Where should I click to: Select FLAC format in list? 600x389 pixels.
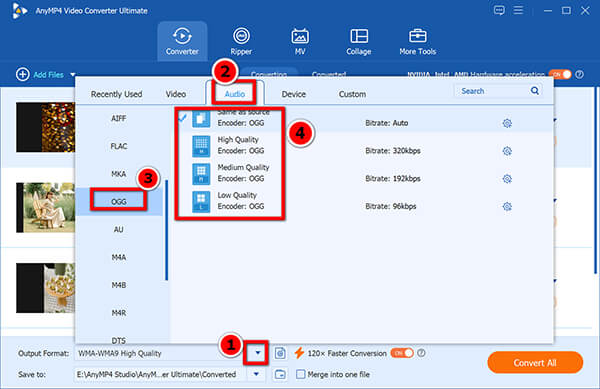coord(119,146)
